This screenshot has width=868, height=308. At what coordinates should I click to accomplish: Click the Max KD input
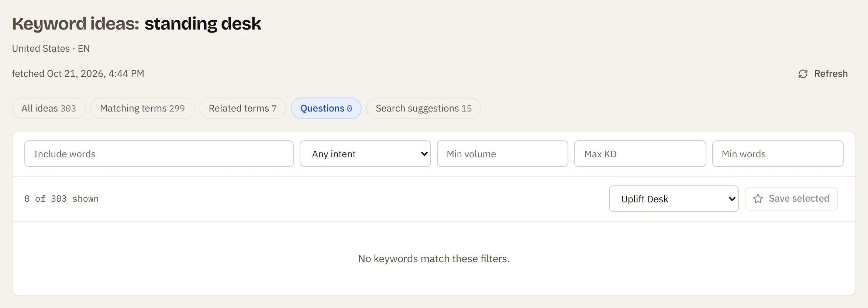[x=640, y=154]
